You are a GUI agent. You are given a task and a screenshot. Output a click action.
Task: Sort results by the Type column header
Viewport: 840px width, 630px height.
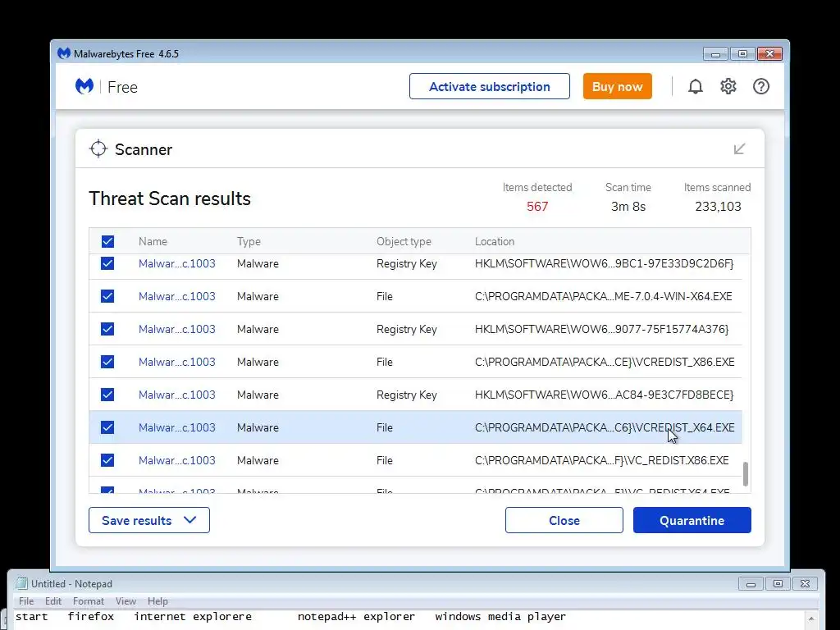tap(249, 242)
